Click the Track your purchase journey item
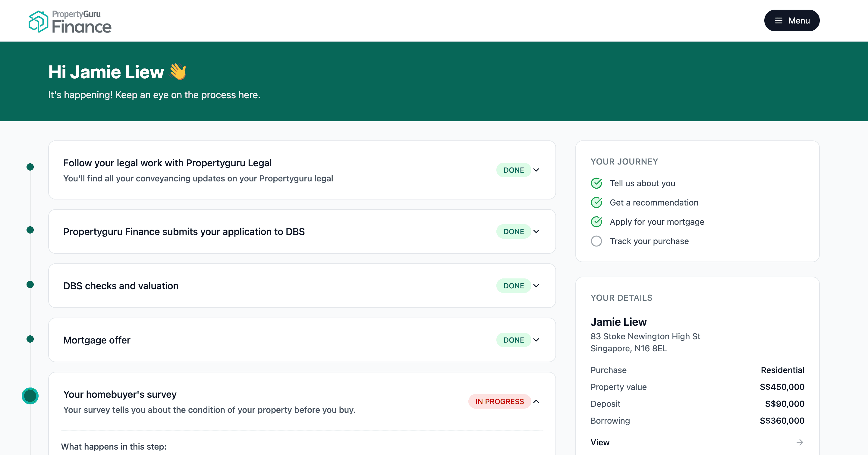 [x=649, y=241]
